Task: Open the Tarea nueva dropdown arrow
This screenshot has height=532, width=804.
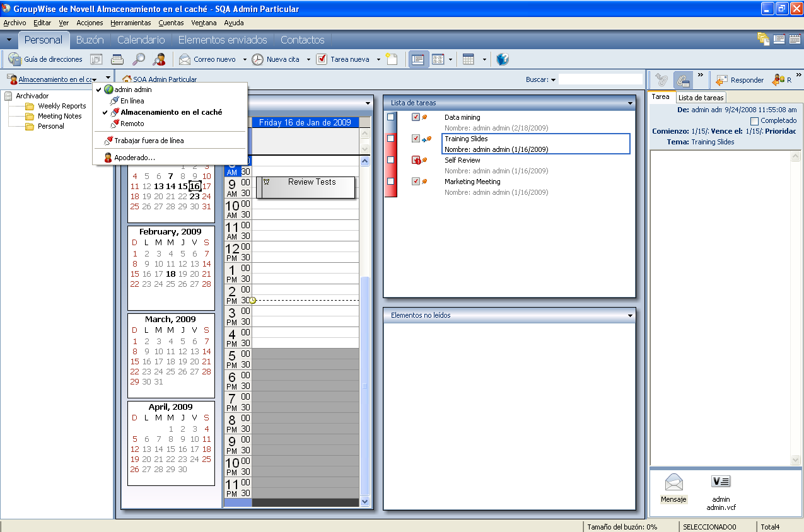Action: pos(378,60)
